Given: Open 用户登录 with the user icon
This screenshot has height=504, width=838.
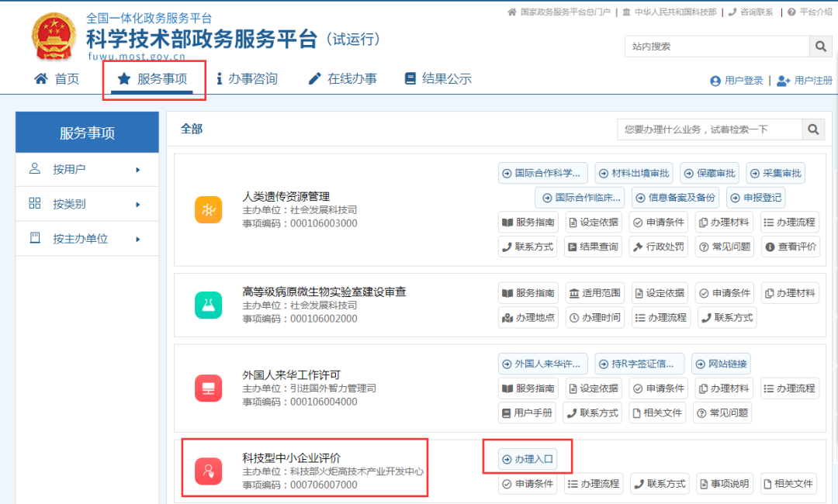Looking at the screenshot, I should [736, 81].
